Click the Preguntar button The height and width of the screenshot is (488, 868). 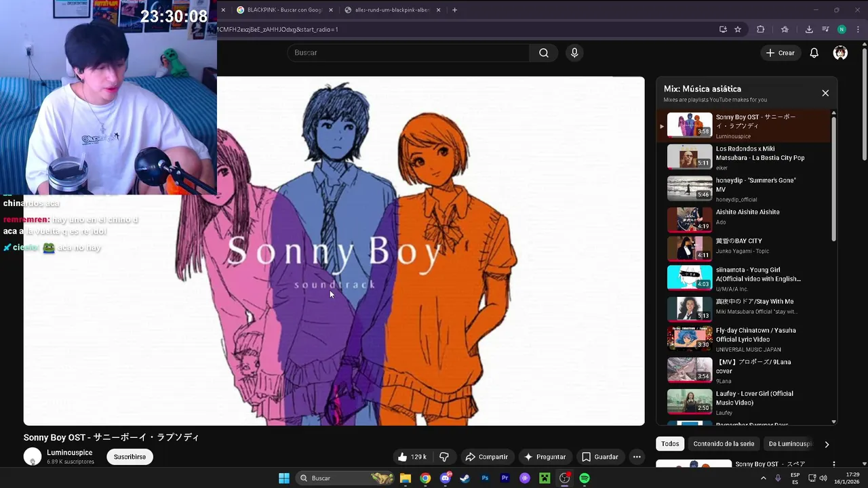(545, 457)
